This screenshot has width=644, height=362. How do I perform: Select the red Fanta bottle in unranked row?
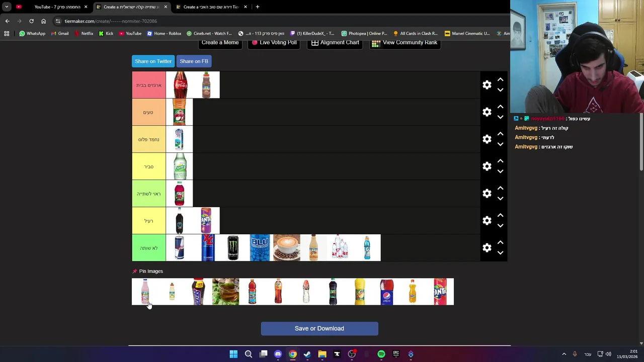point(440,292)
